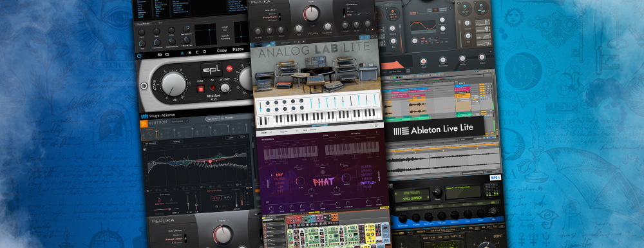Click the Cutoff knob in top-right synth
This screenshot has width=644, height=248.
coord(423,62)
